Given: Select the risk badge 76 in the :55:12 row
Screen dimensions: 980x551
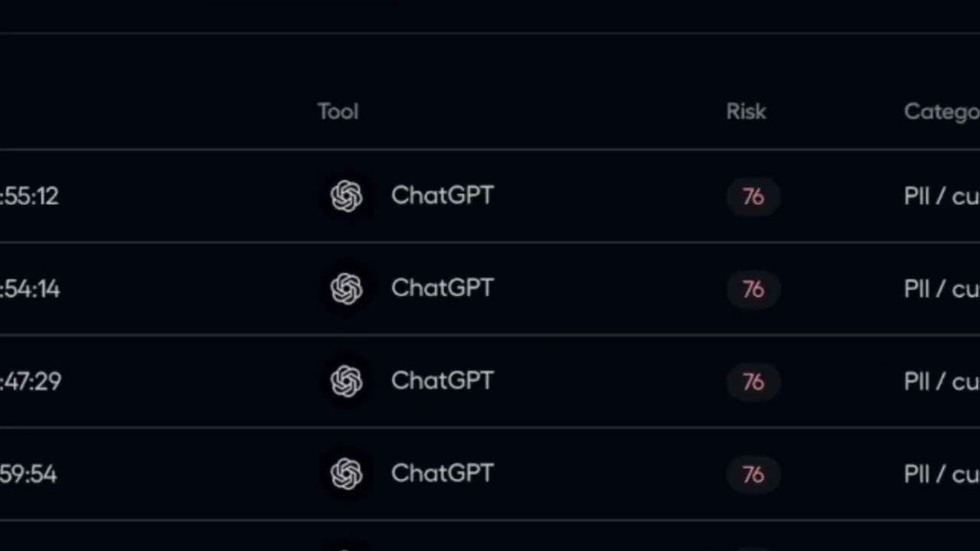Looking at the screenshot, I should coord(753,197).
